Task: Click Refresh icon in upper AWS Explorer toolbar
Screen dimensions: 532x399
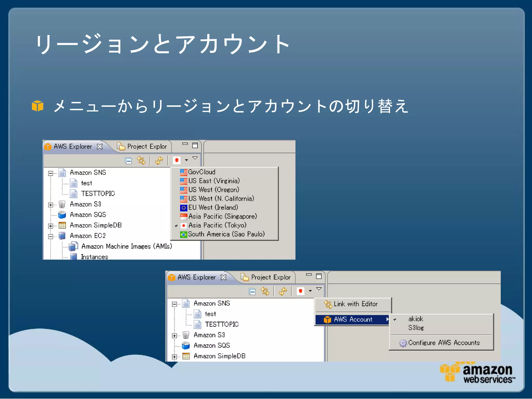Action: click(x=159, y=161)
